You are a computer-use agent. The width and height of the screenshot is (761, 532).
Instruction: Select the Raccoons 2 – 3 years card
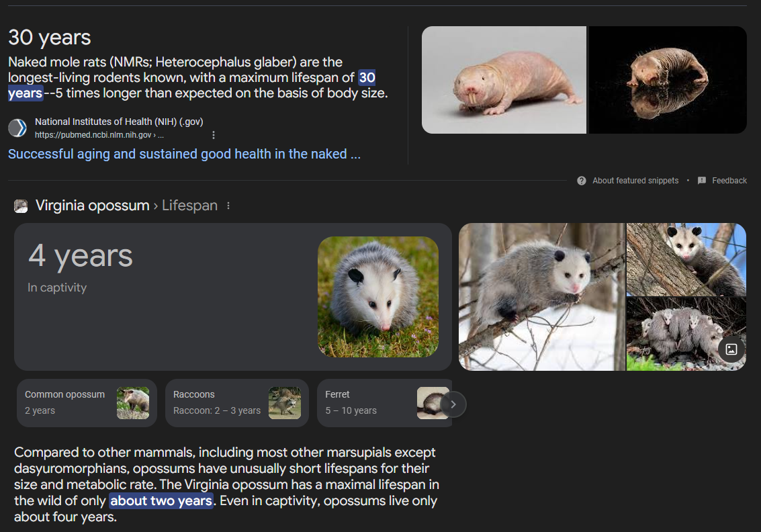237,403
